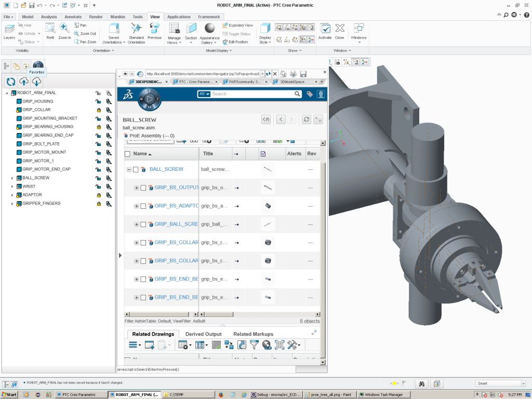Click the Refit view icon

coord(50,29)
